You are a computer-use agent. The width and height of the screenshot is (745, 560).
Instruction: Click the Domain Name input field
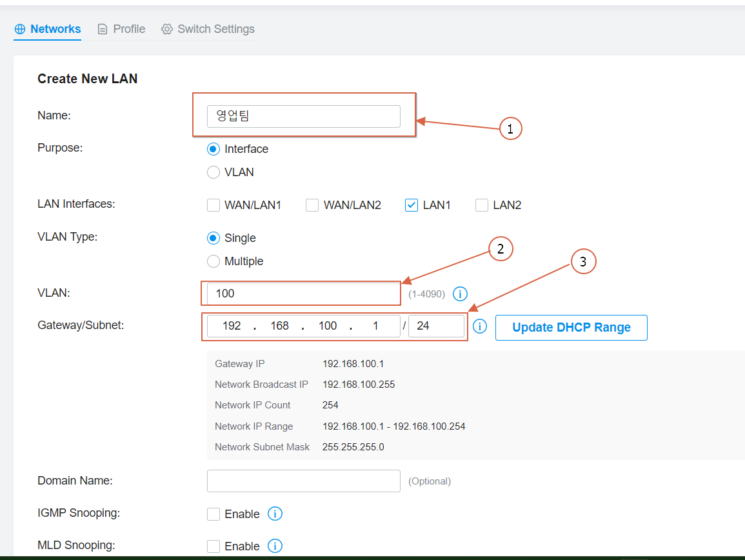[x=304, y=481]
